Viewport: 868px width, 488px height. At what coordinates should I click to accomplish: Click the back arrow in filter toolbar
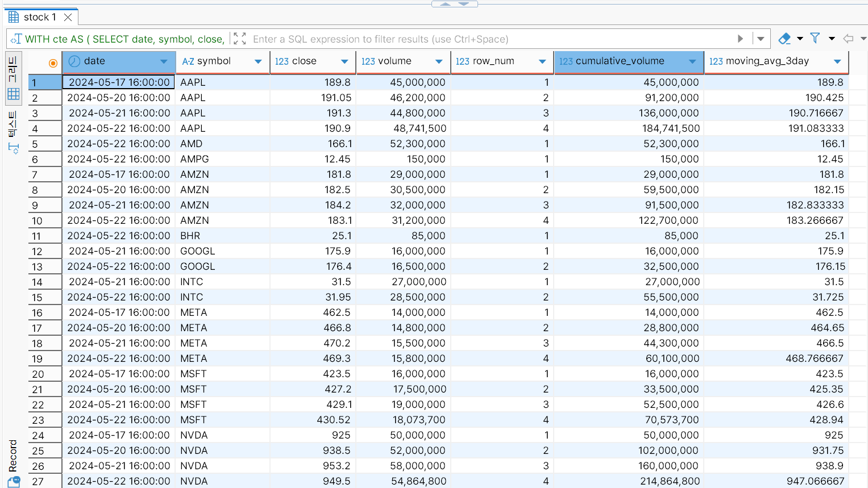pos(848,39)
